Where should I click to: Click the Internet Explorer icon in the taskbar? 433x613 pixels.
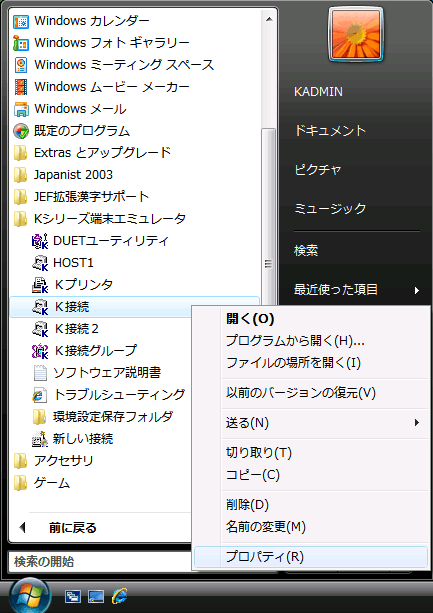[x=119, y=596]
